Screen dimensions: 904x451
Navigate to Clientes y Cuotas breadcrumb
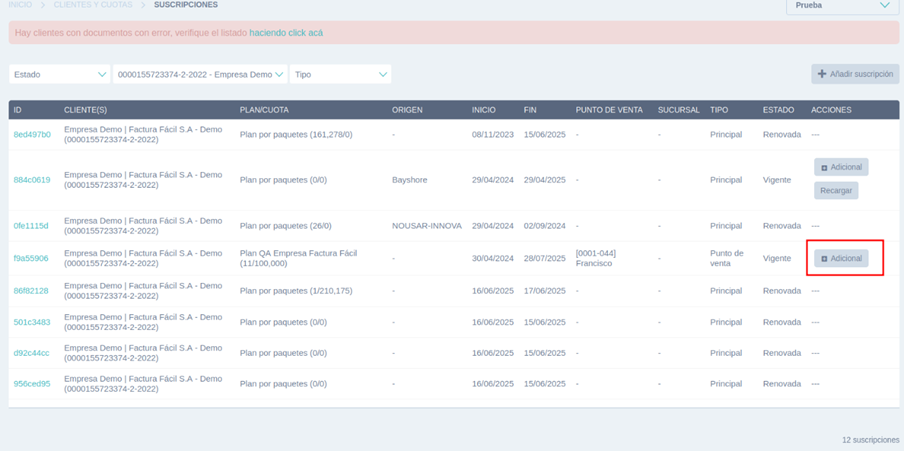(93, 5)
